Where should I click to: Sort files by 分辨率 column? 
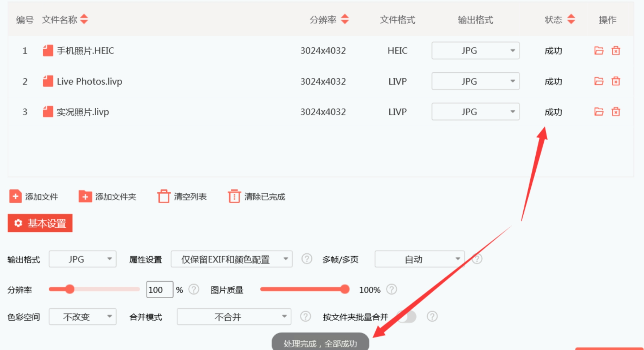point(345,19)
